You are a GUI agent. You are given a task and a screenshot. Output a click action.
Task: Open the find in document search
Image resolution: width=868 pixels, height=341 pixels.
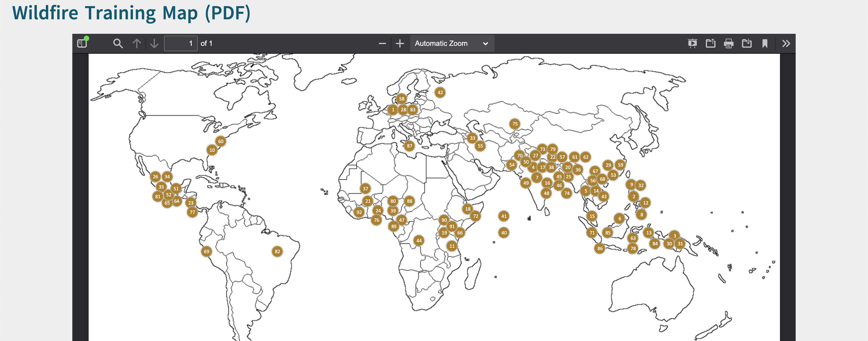(118, 43)
